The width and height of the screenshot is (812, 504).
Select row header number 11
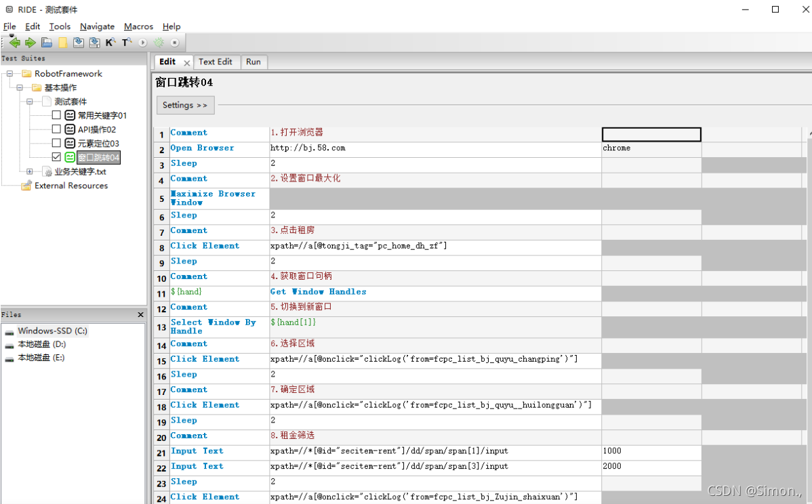click(161, 293)
